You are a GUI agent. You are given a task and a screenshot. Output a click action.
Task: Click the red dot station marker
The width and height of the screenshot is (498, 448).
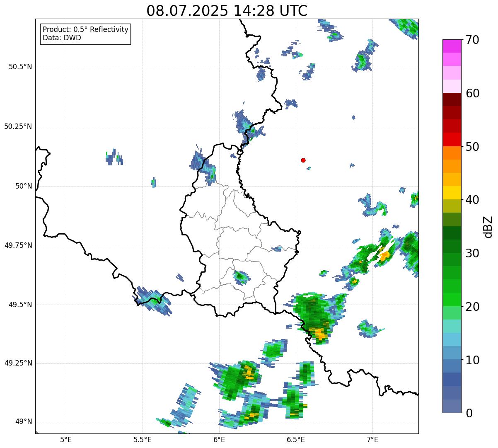[x=303, y=160]
